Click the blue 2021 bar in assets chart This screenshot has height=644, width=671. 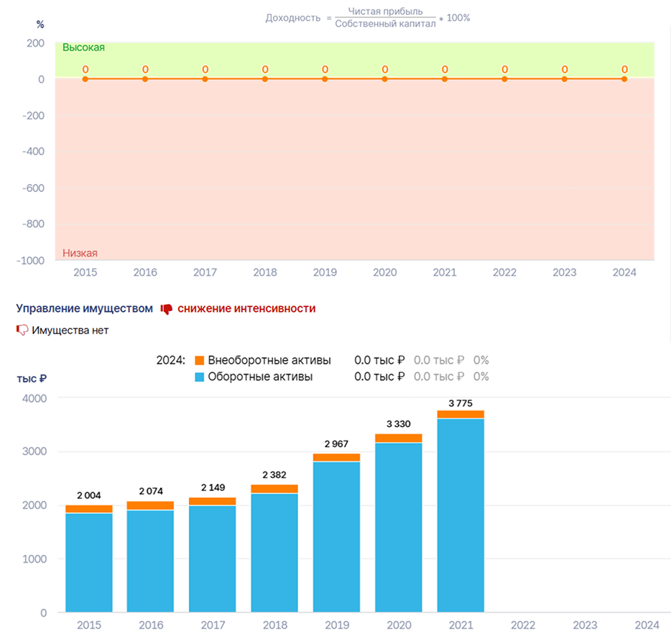click(x=461, y=515)
